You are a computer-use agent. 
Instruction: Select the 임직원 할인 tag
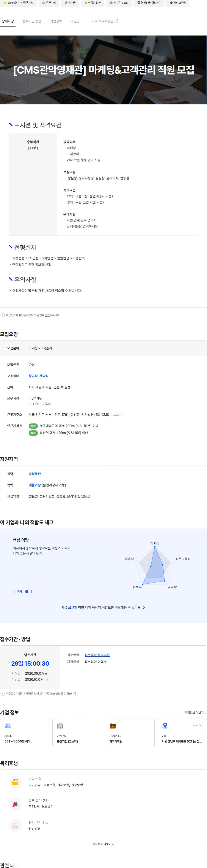pos(93,3)
